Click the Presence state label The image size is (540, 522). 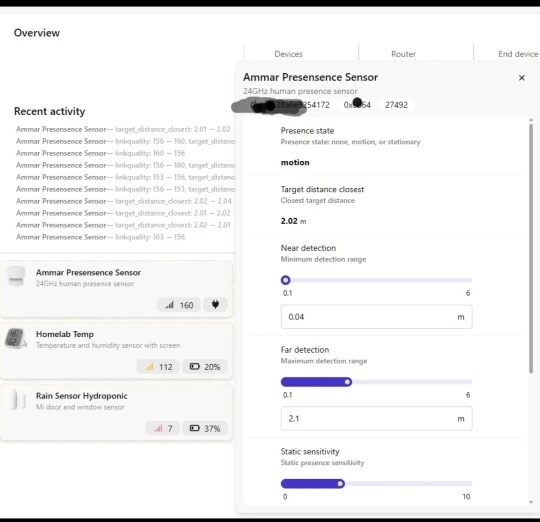tap(307, 131)
